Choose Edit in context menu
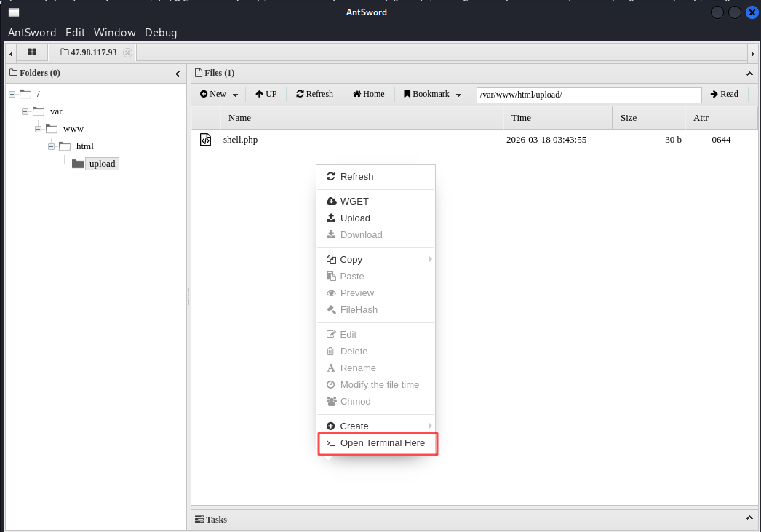 (375, 335)
